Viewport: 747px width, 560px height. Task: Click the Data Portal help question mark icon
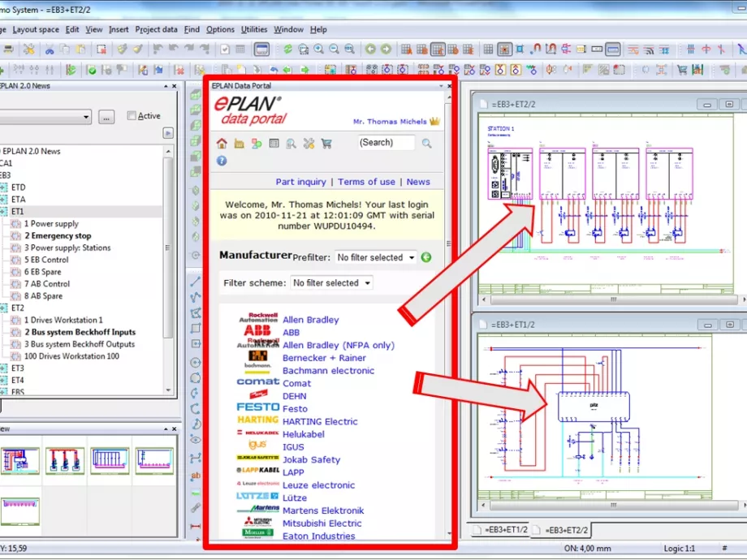(x=222, y=161)
